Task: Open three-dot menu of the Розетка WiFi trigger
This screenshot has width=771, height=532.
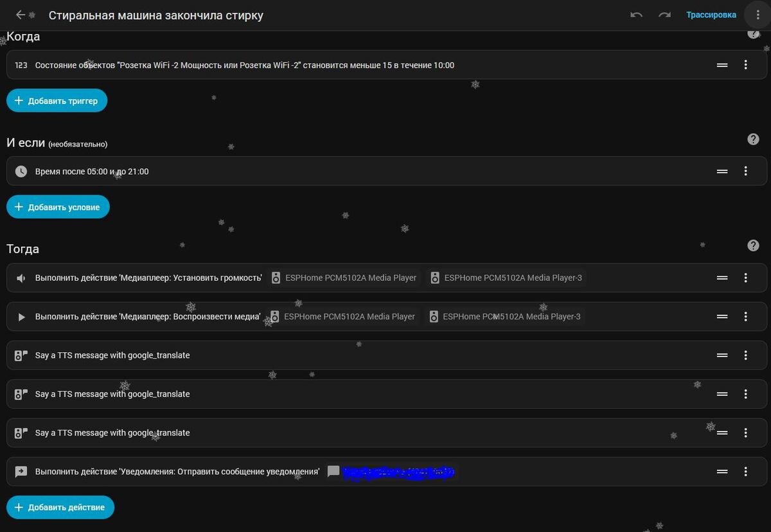Action: [x=745, y=65]
